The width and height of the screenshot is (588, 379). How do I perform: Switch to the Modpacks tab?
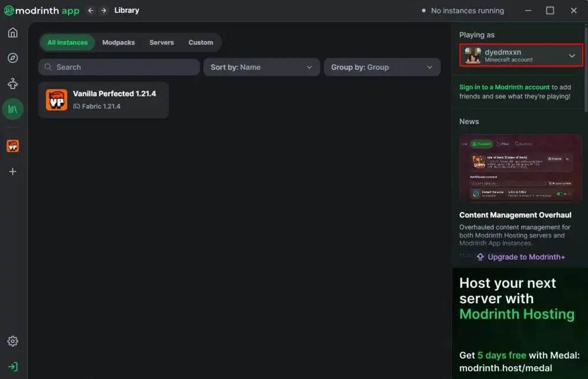point(118,42)
